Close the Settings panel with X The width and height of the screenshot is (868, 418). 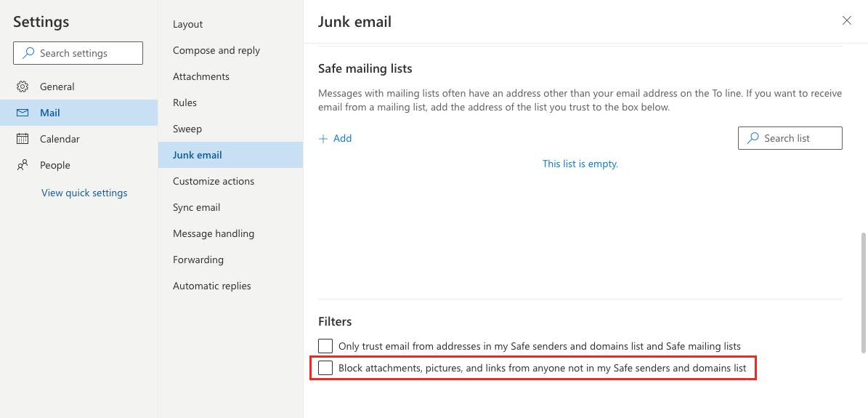point(846,20)
